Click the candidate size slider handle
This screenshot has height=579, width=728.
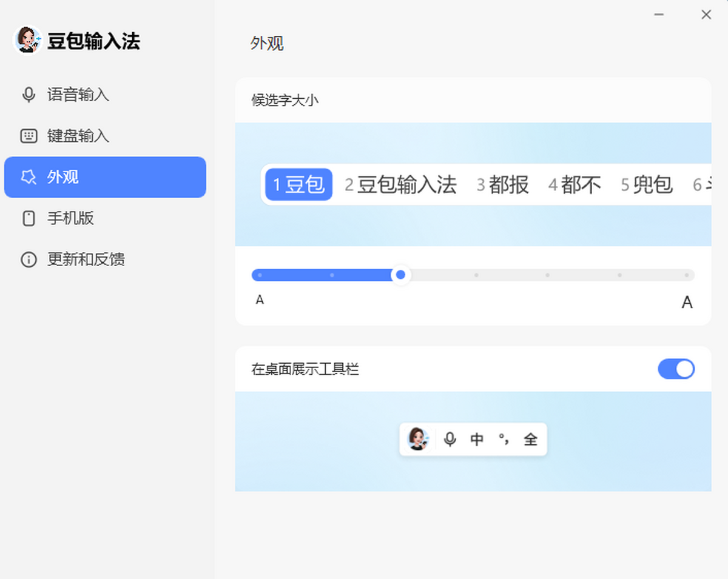coord(400,275)
